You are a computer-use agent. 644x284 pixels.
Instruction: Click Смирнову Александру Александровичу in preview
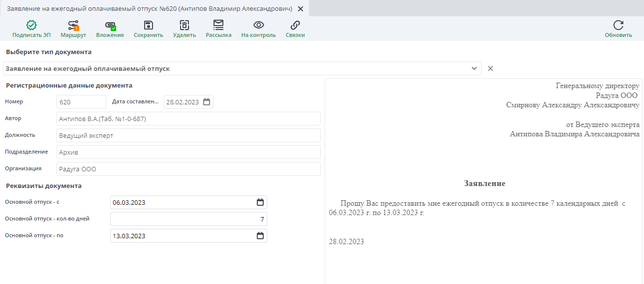click(x=573, y=105)
